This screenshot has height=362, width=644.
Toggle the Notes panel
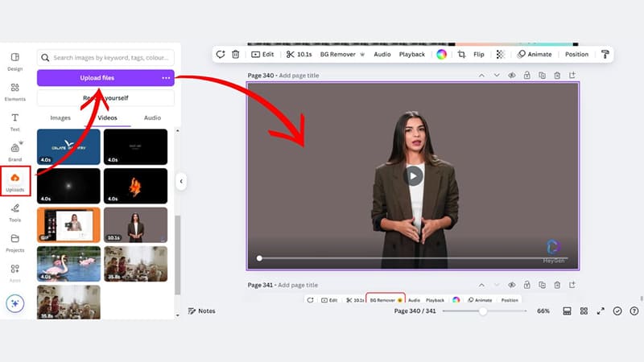[x=201, y=311]
